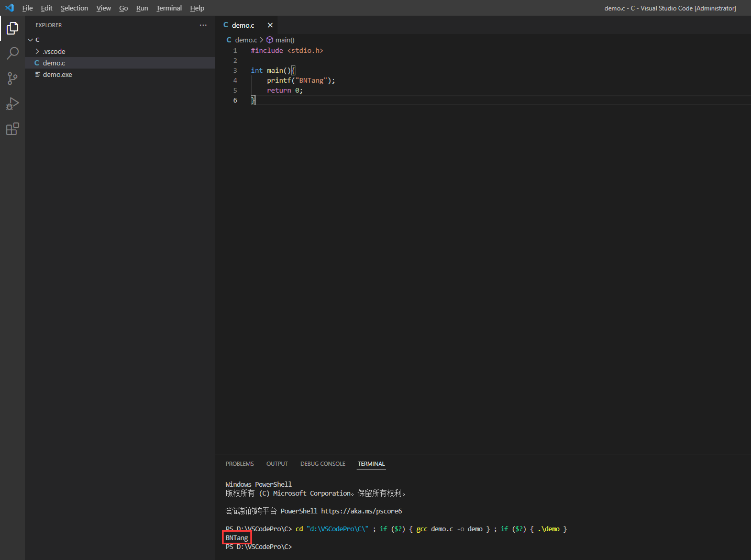
Task: Open the File menu
Action: [28, 8]
